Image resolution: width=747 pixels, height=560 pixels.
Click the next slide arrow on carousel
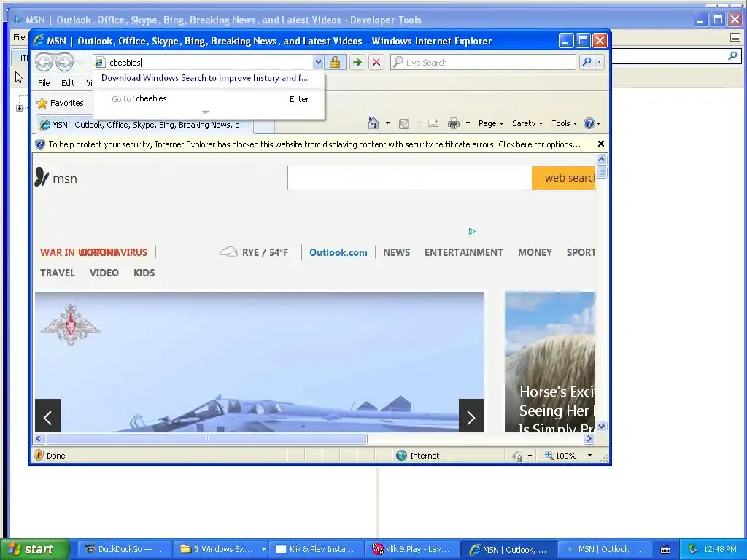(x=471, y=416)
